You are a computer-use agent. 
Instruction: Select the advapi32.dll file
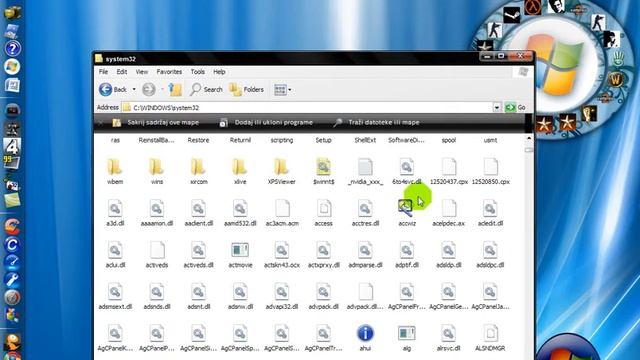coord(282,296)
